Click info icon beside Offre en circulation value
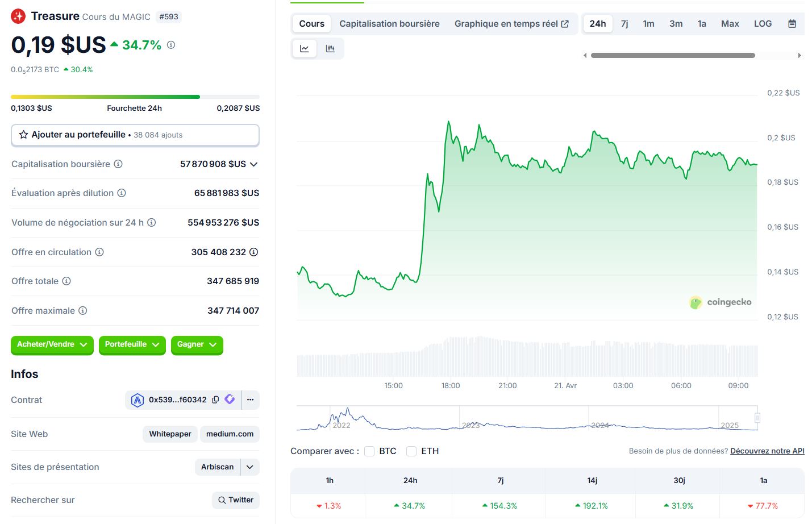812x524 pixels. pos(253,252)
